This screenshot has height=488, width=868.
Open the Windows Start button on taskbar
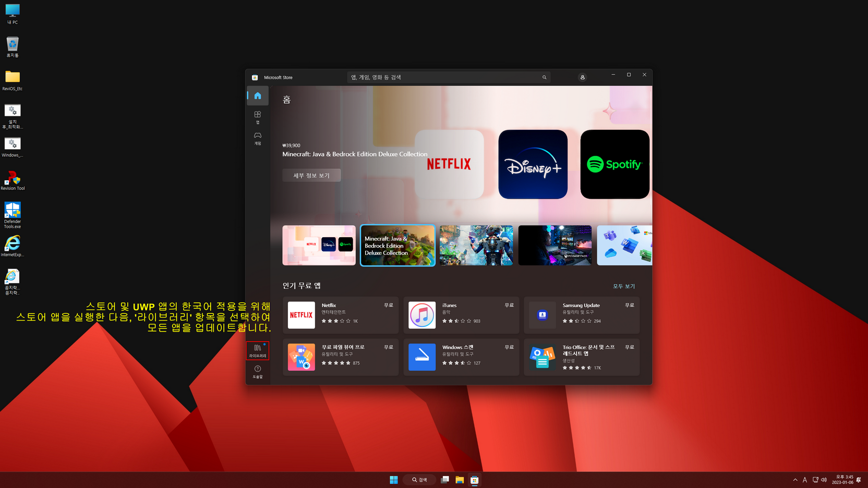pyautogui.click(x=394, y=480)
